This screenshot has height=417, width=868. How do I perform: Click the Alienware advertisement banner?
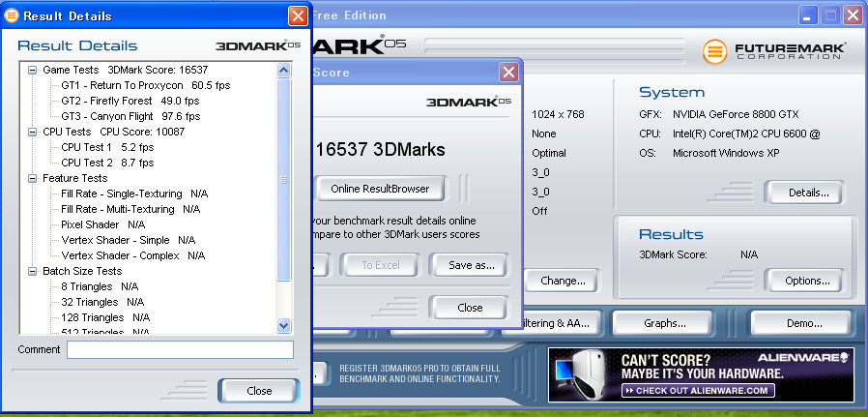(701, 374)
